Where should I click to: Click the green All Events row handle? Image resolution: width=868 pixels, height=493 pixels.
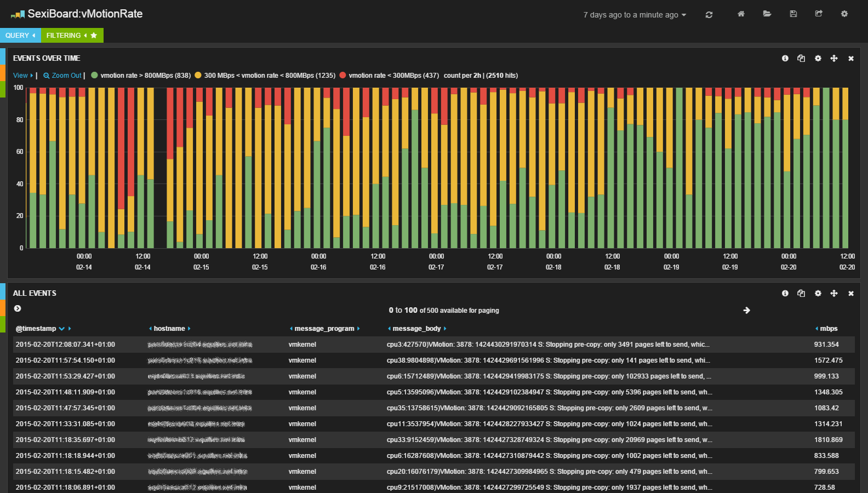point(3,324)
